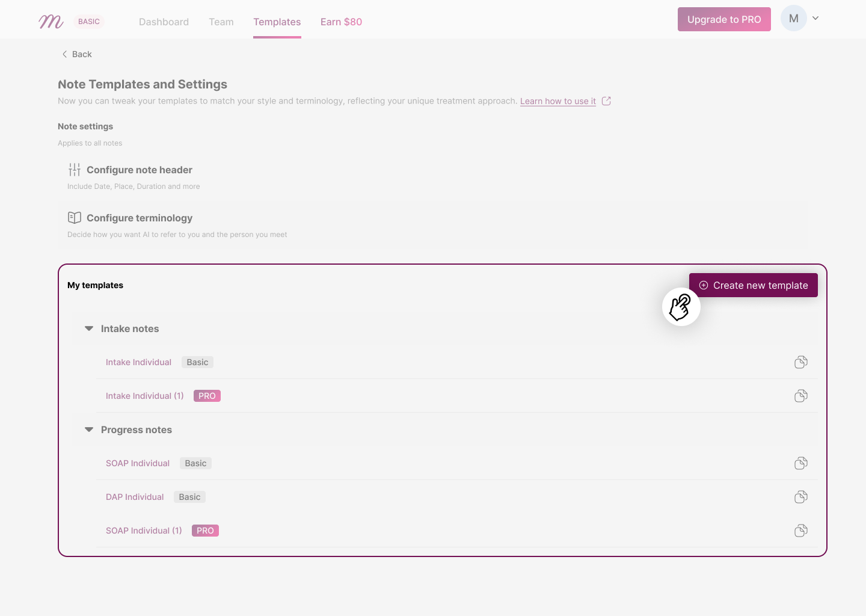Open the Intake Individual (1) template
Viewport: 866px width, 616px height.
click(145, 396)
